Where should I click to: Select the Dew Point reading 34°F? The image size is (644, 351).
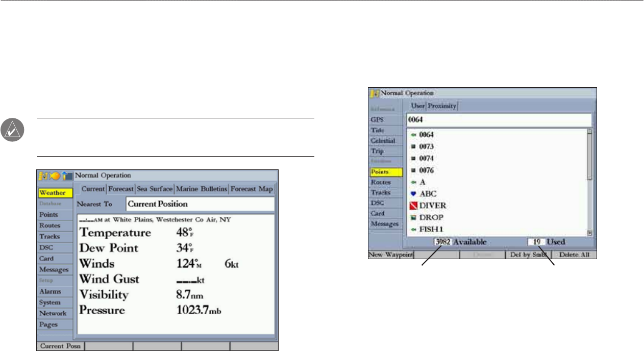185,248
